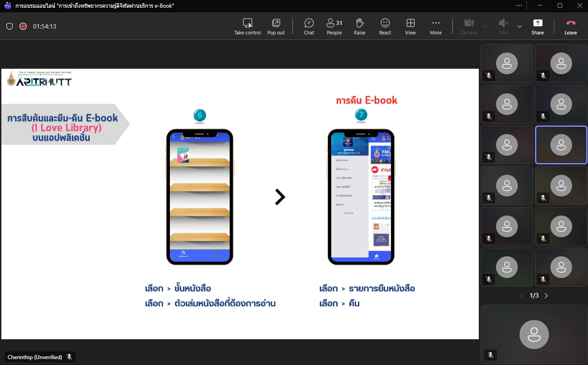
Task: Open the People participants list
Action: [334, 26]
